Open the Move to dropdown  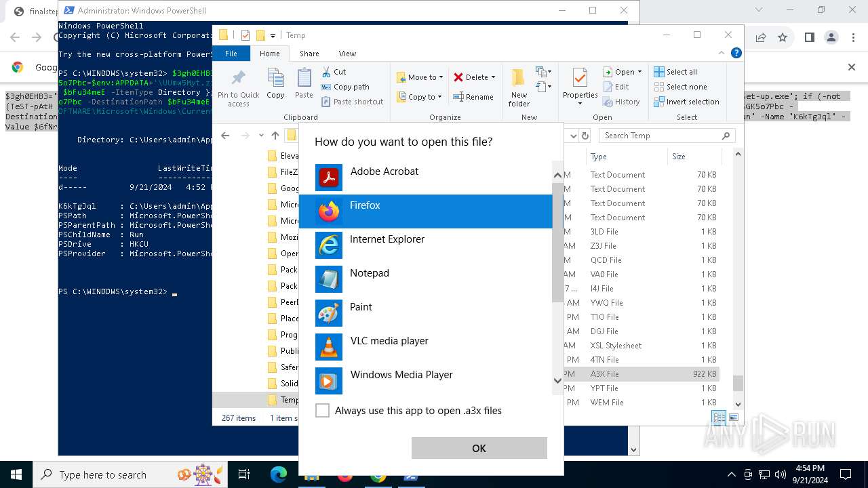420,77
